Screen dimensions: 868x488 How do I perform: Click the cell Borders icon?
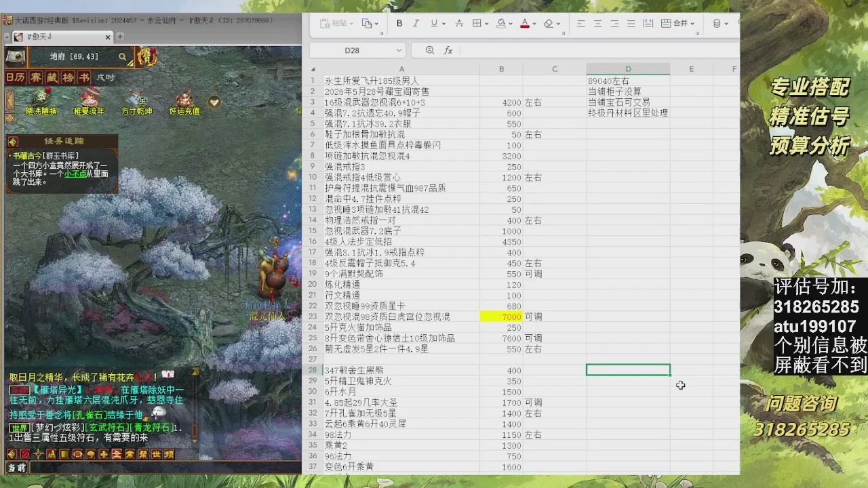pyautogui.click(x=477, y=23)
